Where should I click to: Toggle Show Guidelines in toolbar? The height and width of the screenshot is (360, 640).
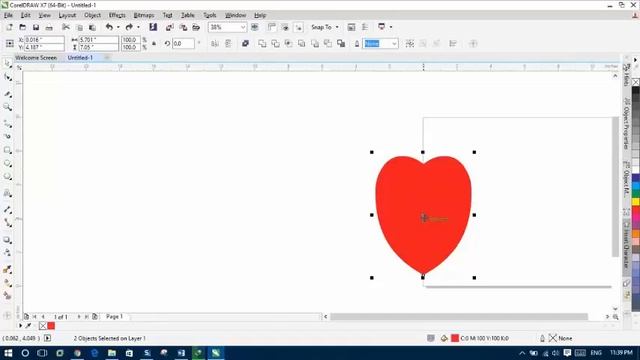click(x=299, y=27)
